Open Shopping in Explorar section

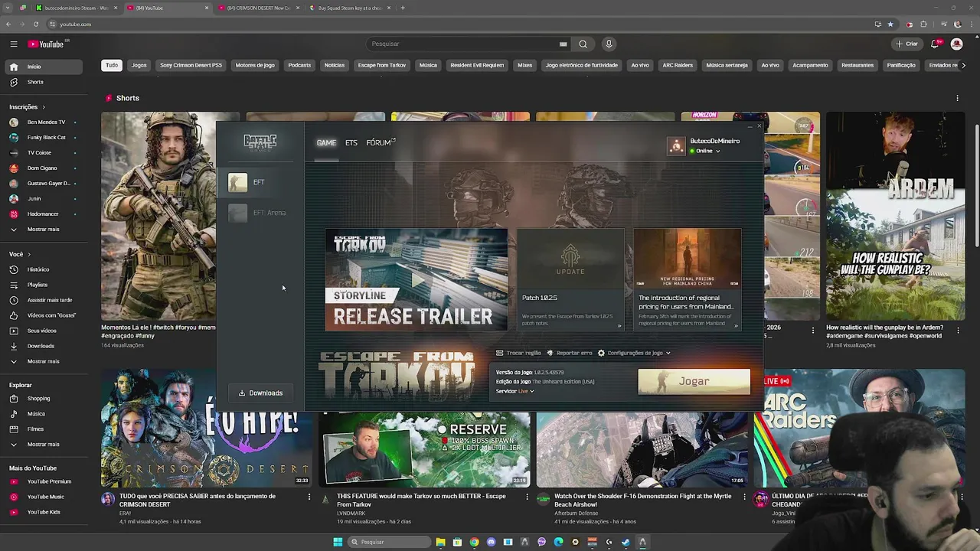point(43,398)
